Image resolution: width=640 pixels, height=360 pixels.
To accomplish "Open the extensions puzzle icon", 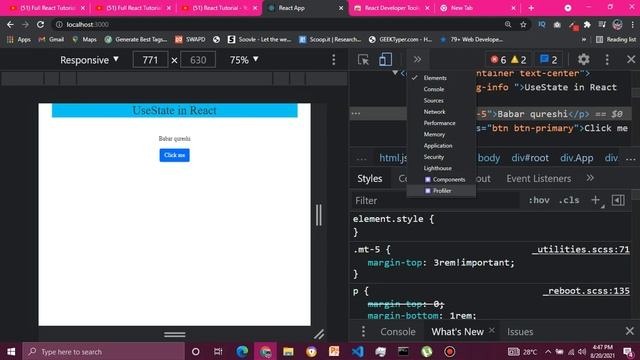I will point(587,24).
